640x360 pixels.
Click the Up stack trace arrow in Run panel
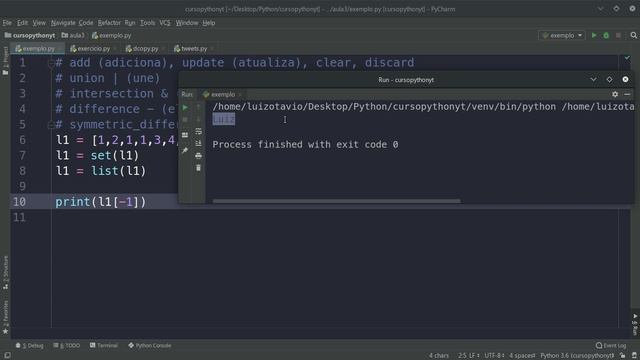[198, 107]
